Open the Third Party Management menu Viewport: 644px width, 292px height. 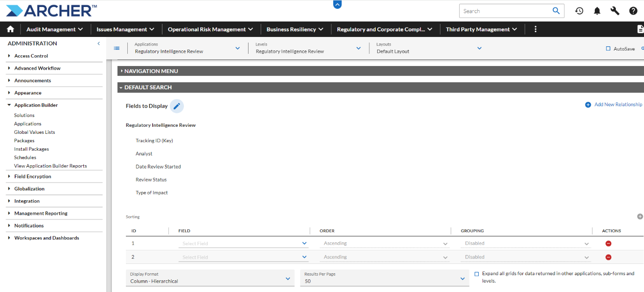[482, 29]
